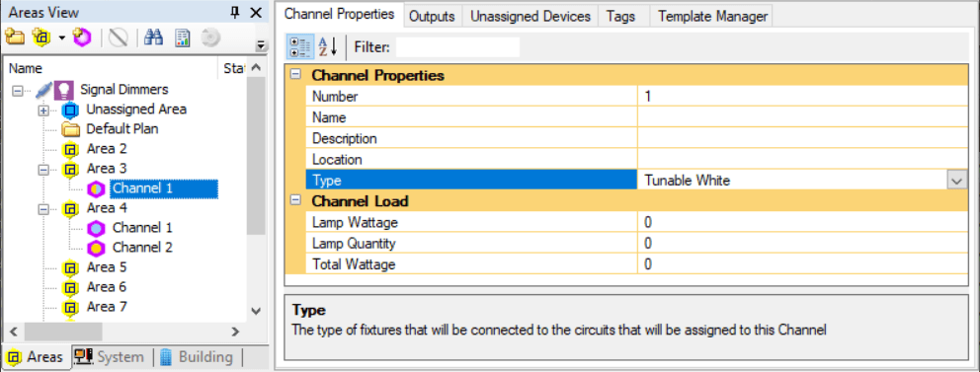Sort properties alphabetically with A-Z button
The width and height of the screenshot is (980, 372).
point(328,46)
